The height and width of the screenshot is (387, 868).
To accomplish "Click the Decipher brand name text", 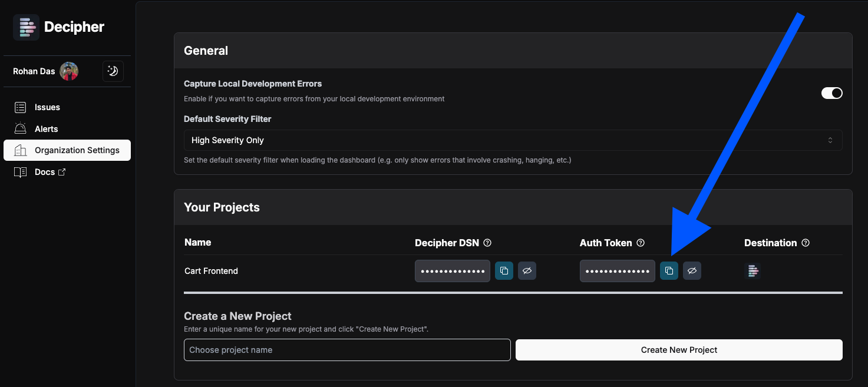I will (74, 27).
